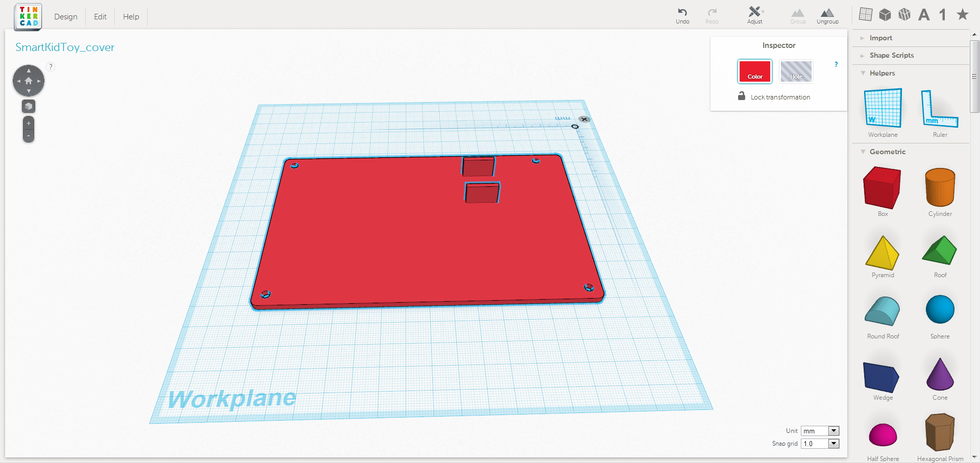Click the shapes panel scrollbar thumb

click(x=974, y=77)
